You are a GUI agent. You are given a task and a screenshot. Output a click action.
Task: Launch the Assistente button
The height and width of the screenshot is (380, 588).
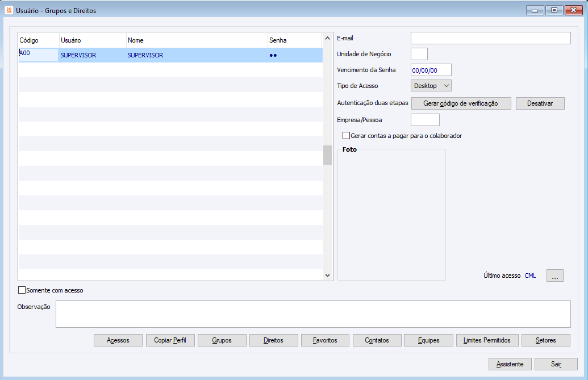coord(510,364)
